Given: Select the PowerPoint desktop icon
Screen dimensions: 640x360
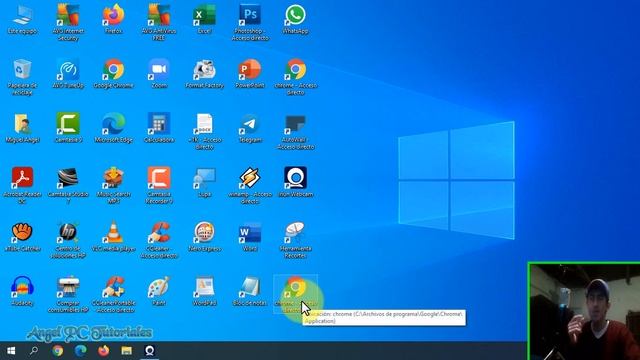Looking at the screenshot, I should tap(250, 73).
